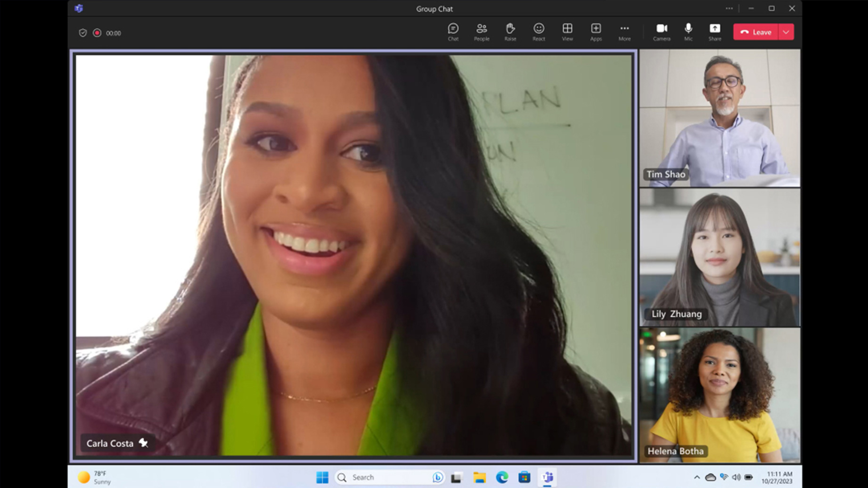Select Tim Shao's video tile
This screenshot has width=868, height=488.
click(x=719, y=118)
